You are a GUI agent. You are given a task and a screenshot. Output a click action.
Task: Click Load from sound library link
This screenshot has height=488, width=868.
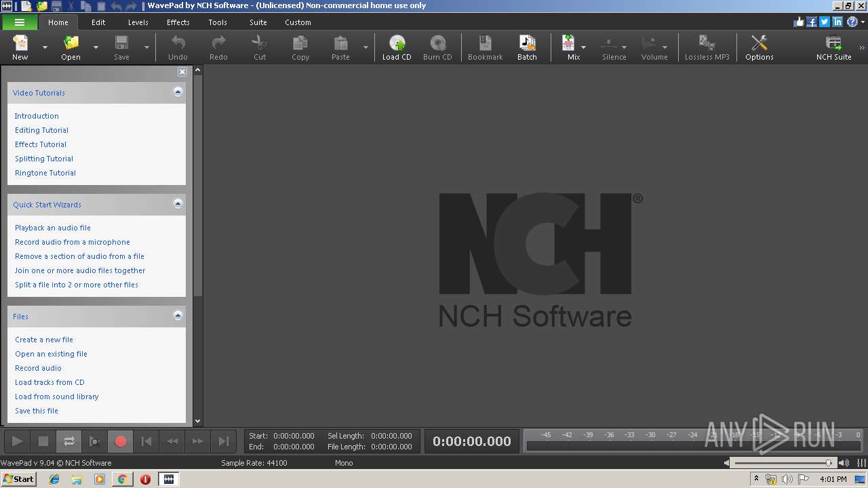coord(57,396)
